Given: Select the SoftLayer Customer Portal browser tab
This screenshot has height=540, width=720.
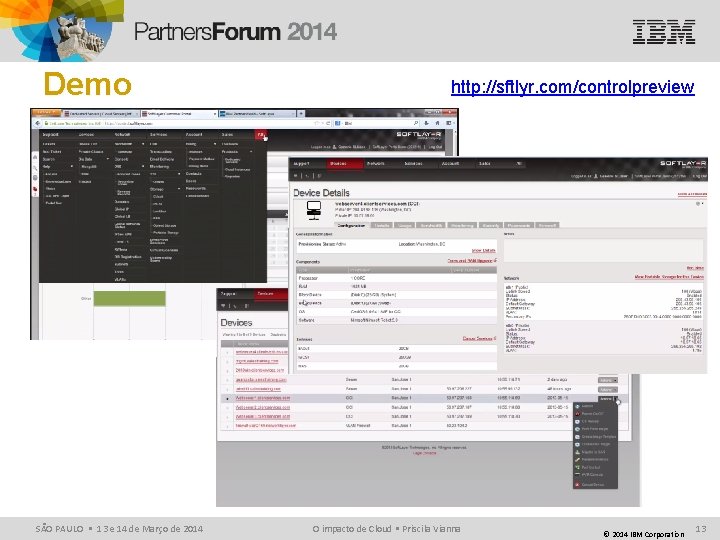Looking at the screenshot, I should (178, 113).
